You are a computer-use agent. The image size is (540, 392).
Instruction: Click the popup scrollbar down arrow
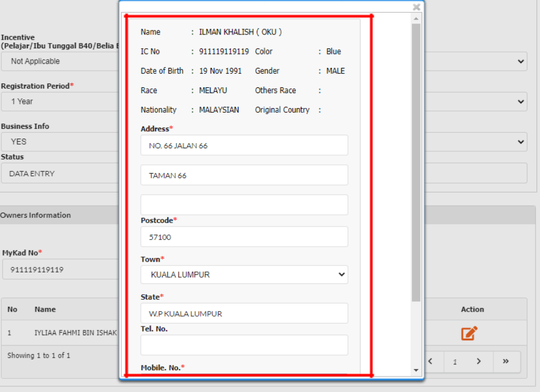coord(416,371)
